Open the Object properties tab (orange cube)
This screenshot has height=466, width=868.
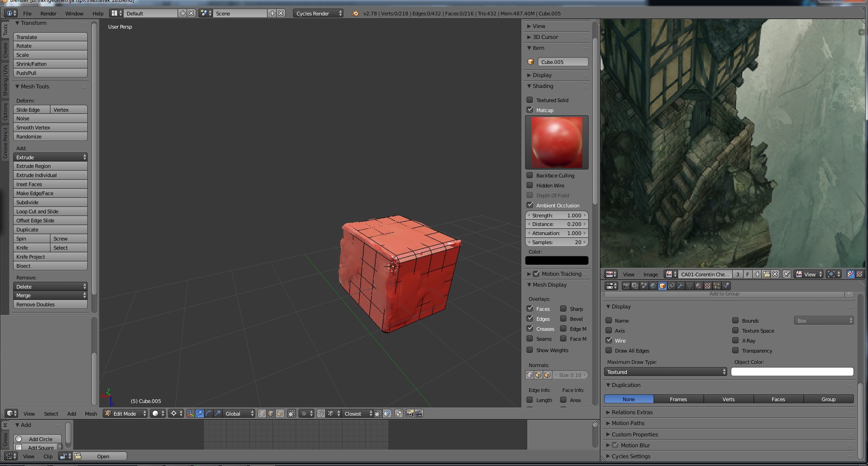(662, 286)
